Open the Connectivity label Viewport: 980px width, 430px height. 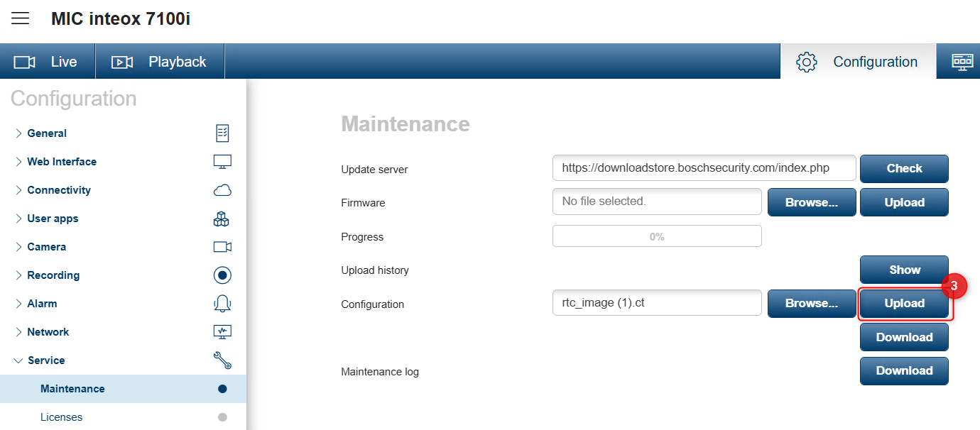pos(59,190)
